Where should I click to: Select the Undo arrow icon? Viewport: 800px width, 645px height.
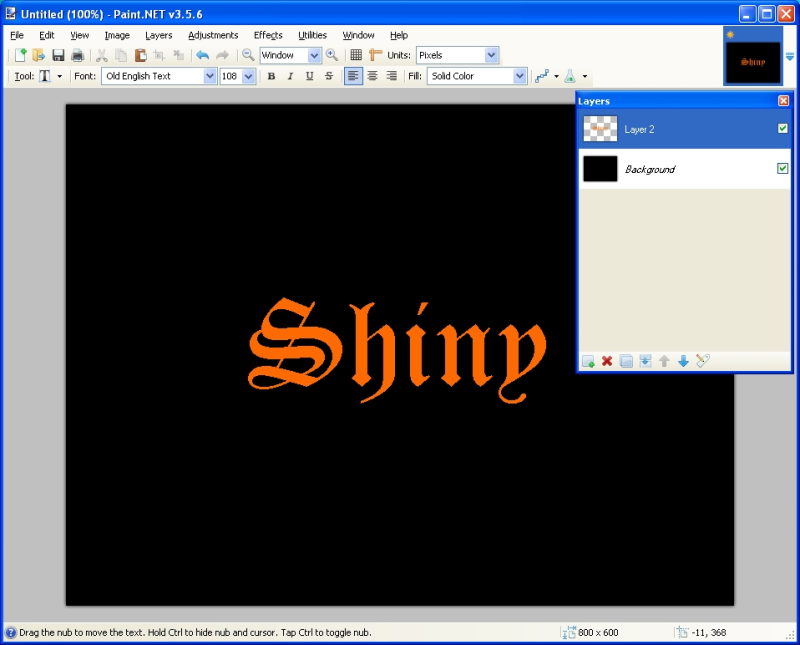click(203, 55)
